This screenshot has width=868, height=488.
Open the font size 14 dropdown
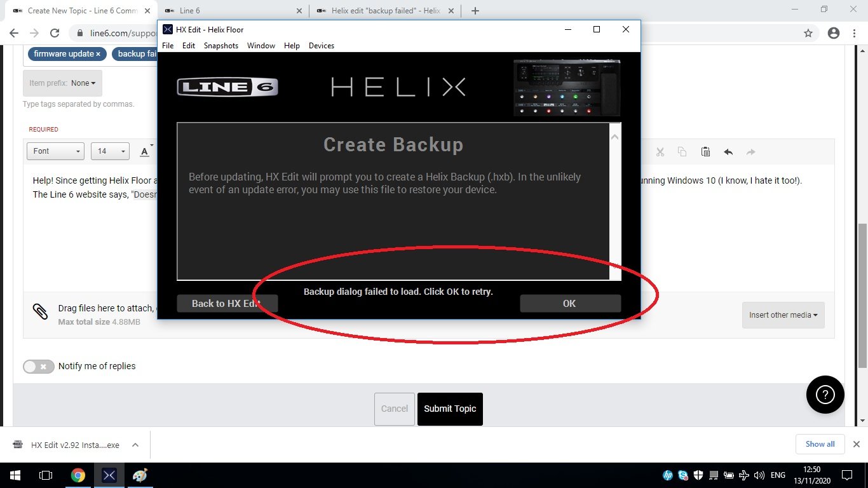coord(110,151)
